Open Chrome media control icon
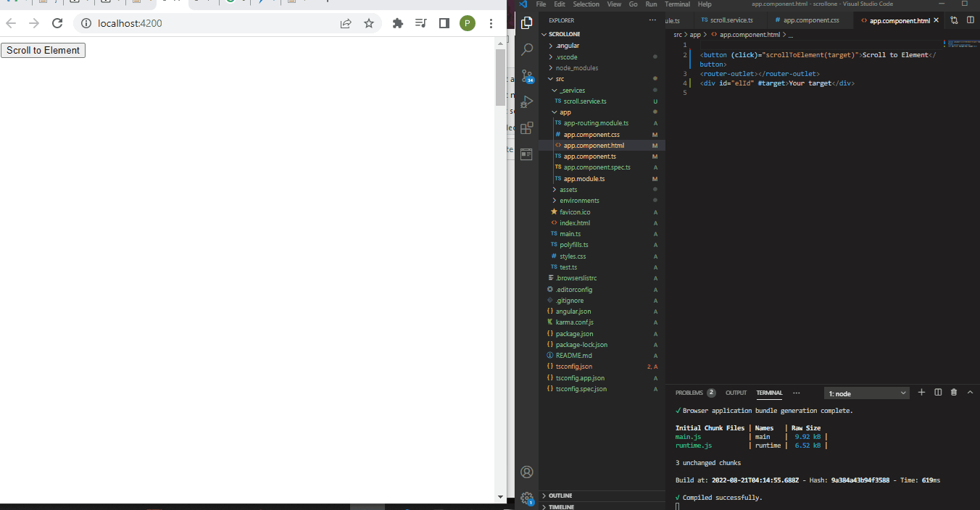980x510 pixels. (x=420, y=23)
